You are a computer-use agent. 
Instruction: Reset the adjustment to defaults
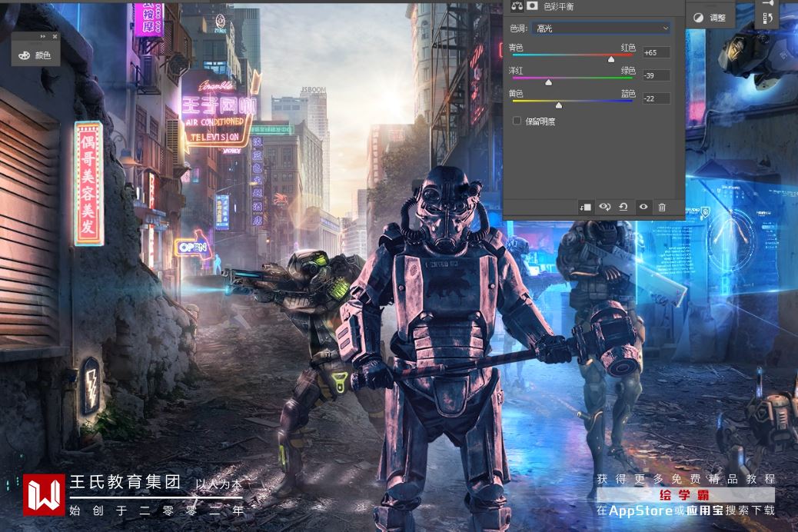(623, 207)
